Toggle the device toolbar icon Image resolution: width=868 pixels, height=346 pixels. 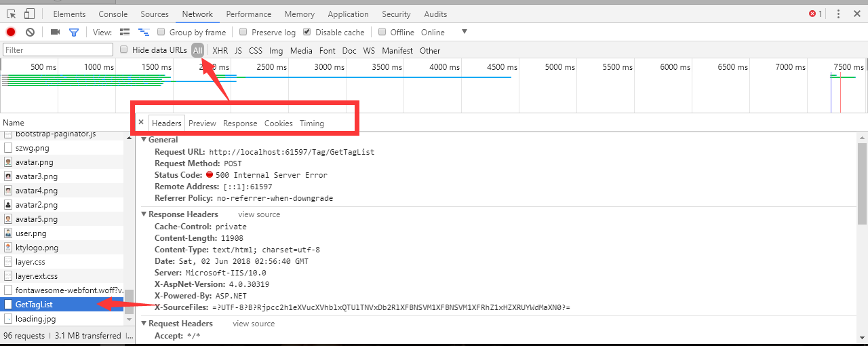click(x=29, y=14)
